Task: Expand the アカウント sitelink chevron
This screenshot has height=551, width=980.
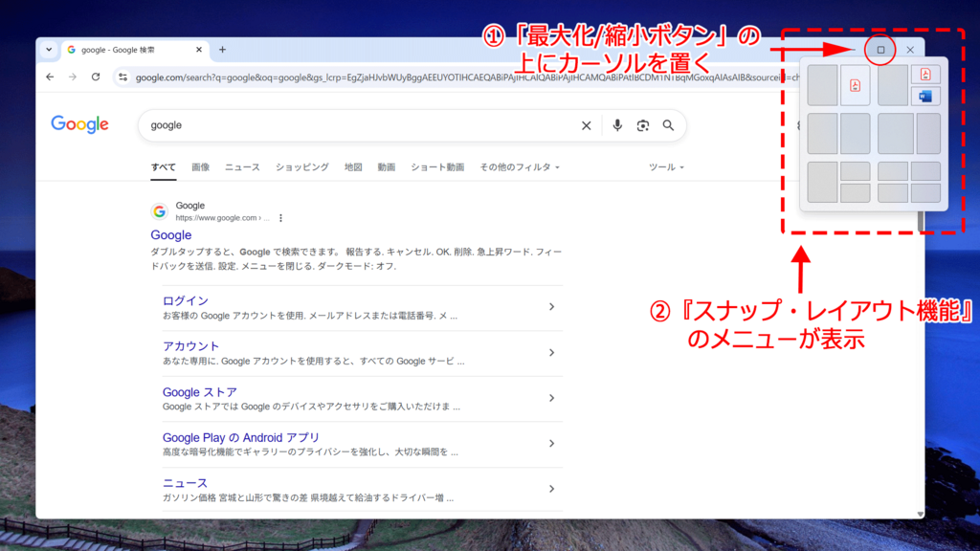Action: pos(551,352)
